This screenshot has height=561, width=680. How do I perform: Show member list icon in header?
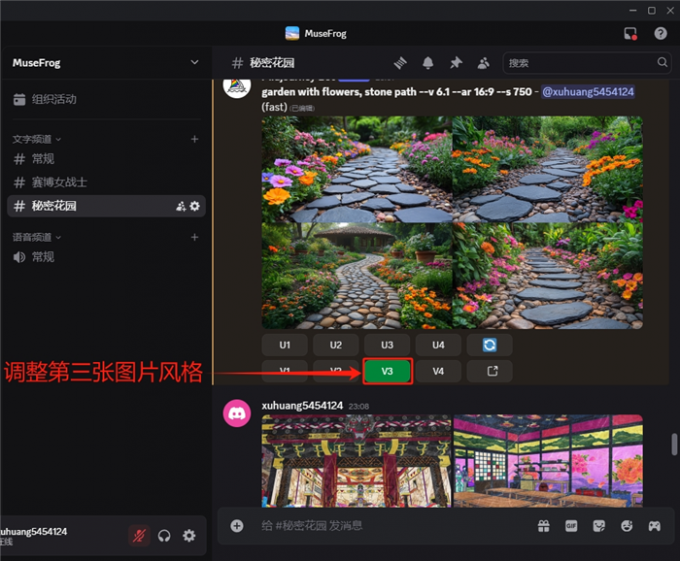484,63
